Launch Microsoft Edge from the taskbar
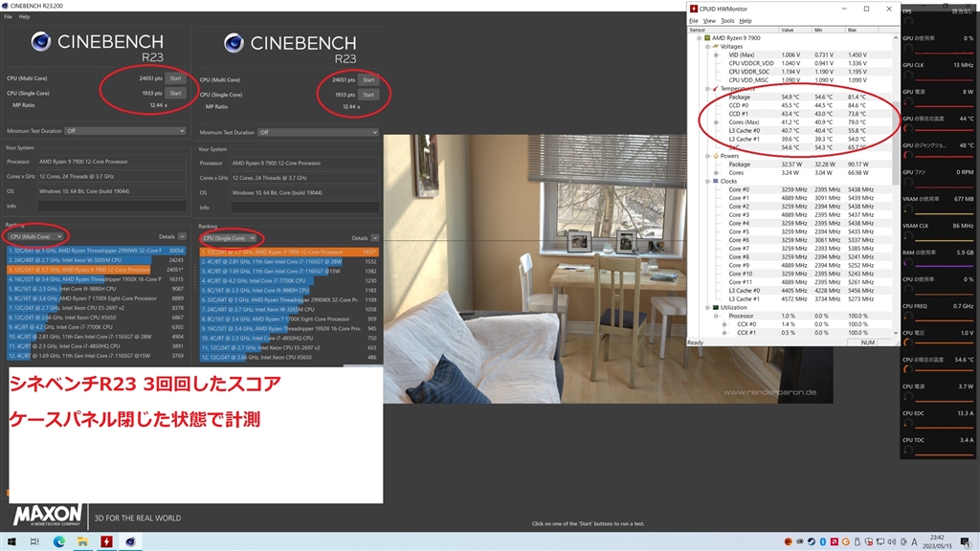The image size is (980, 551). (58, 541)
